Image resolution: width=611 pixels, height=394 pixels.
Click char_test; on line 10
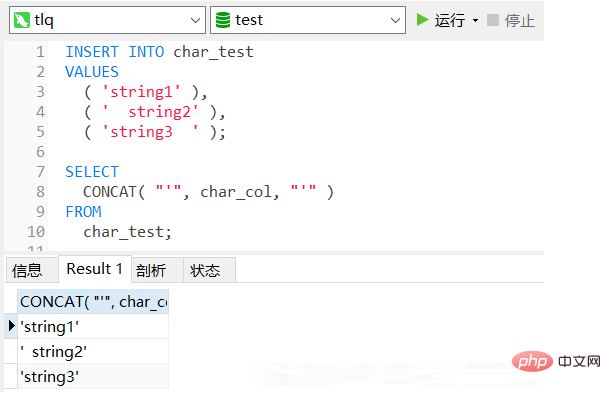(x=127, y=232)
